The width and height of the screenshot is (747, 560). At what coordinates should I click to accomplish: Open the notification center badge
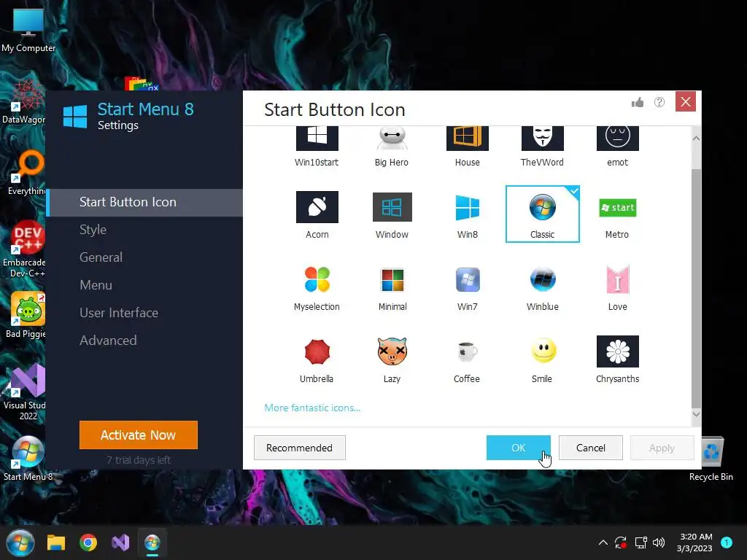[x=727, y=542]
